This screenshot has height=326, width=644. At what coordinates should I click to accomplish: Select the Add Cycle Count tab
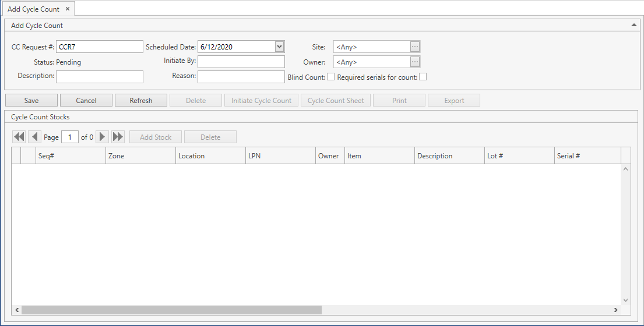pos(33,9)
